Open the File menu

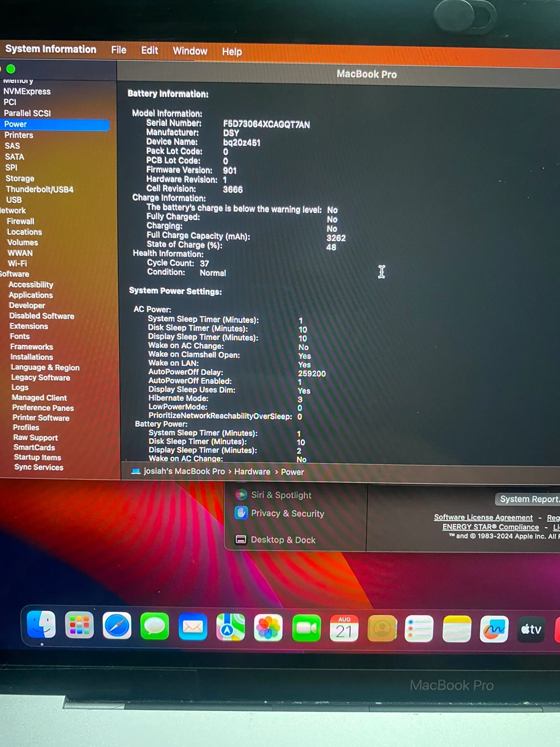click(118, 50)
